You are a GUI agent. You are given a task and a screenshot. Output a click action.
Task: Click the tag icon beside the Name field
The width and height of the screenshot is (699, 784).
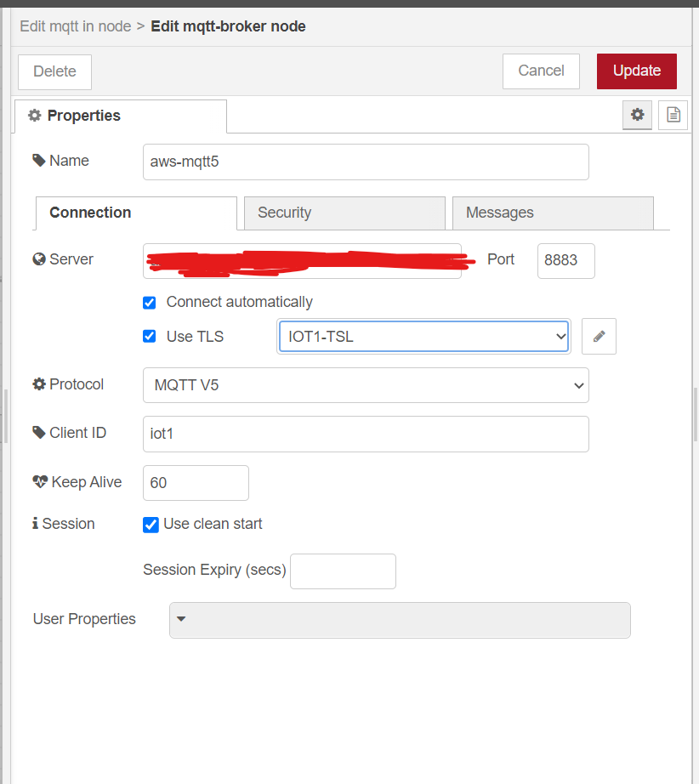tap(39, 160)
